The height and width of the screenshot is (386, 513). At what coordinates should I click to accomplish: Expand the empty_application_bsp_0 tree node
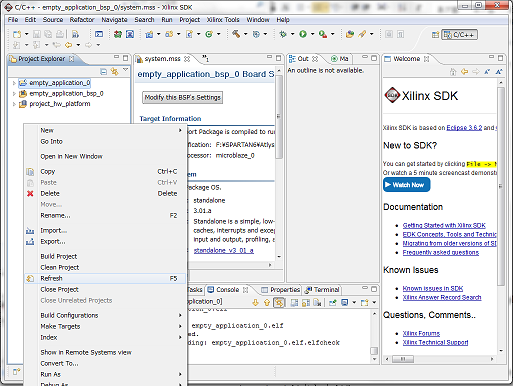coord(14,94)
